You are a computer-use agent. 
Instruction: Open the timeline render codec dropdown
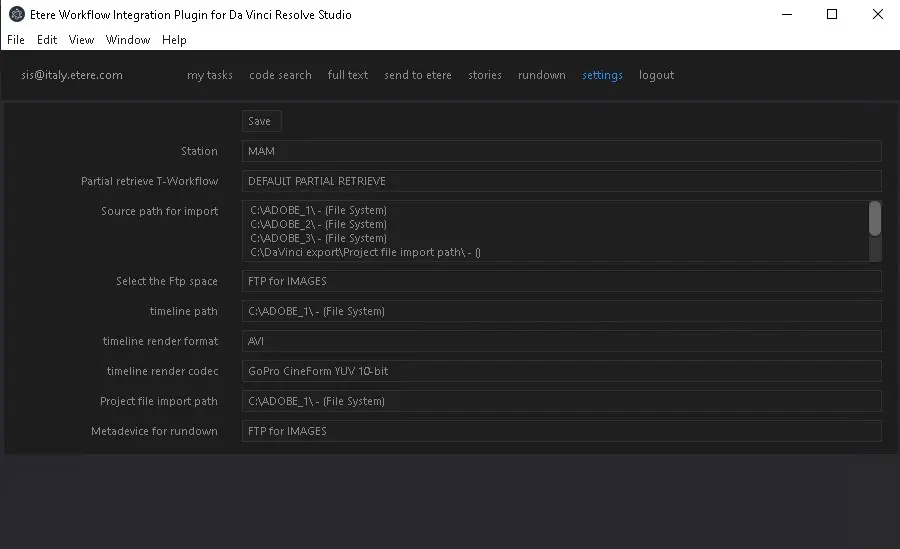click(560, 371)
